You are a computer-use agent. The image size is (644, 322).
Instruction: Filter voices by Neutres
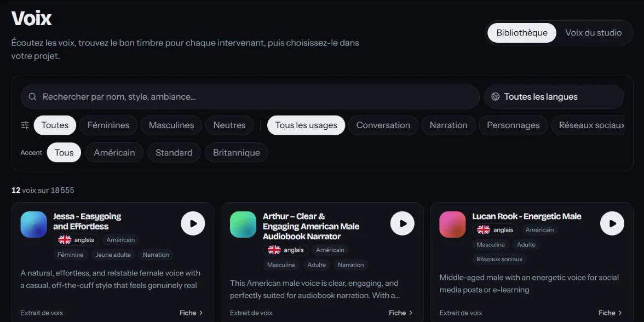click(229, 125)
